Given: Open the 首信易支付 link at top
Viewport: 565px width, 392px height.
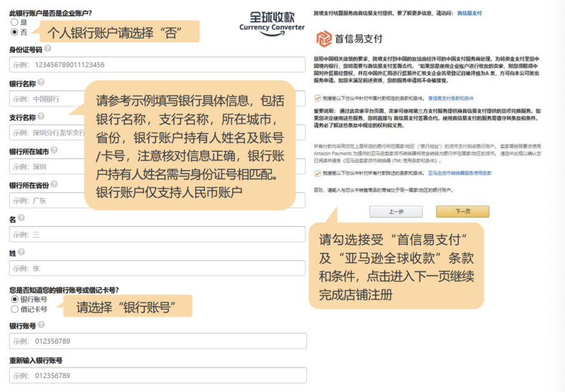Looking at the screenshot, I should [x=469, y=13].
